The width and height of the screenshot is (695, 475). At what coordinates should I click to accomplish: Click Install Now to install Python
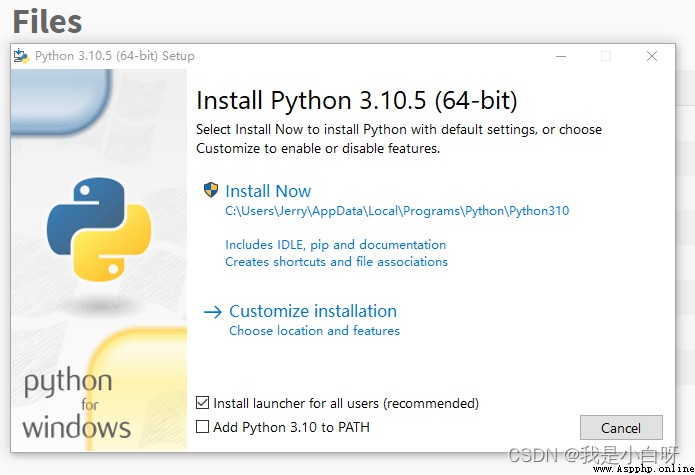268,191
